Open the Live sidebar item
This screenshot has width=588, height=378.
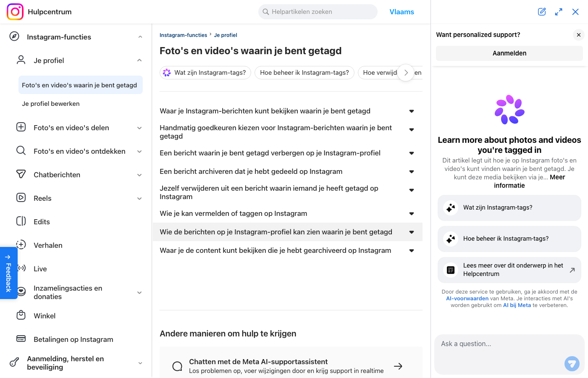tap(40, 269)
